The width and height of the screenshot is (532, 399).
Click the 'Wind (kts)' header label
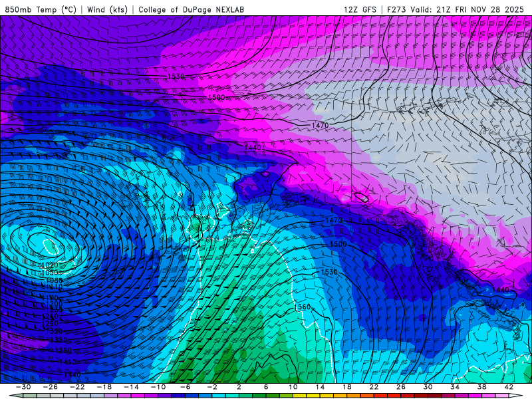coord(107,9)
